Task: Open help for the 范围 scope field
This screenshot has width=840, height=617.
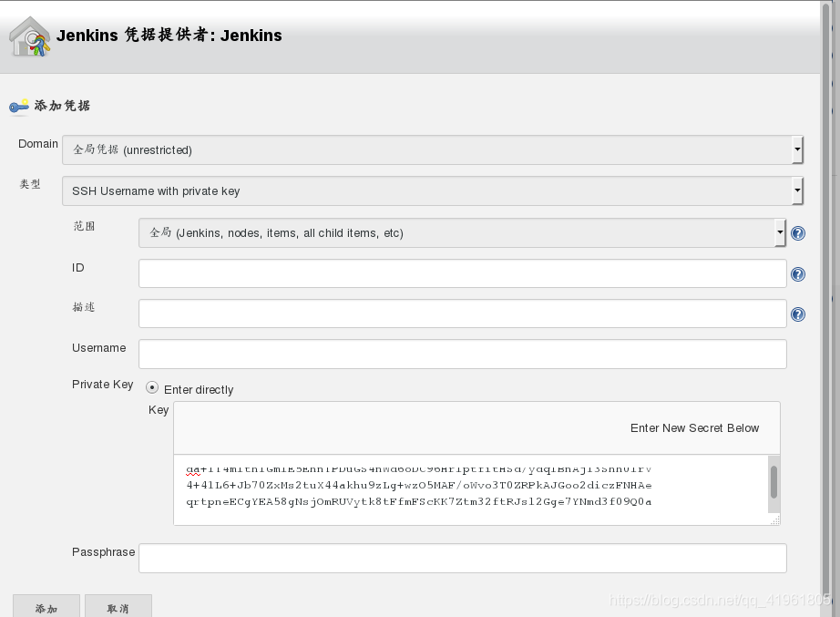Action: click(x=798, y=233)
